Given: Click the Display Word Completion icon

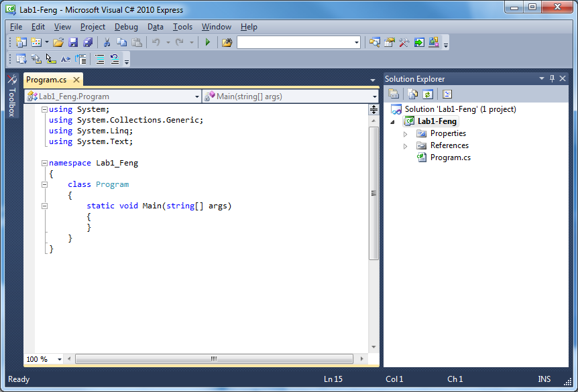Looking at the screenshot, I should tap(66, 59).
